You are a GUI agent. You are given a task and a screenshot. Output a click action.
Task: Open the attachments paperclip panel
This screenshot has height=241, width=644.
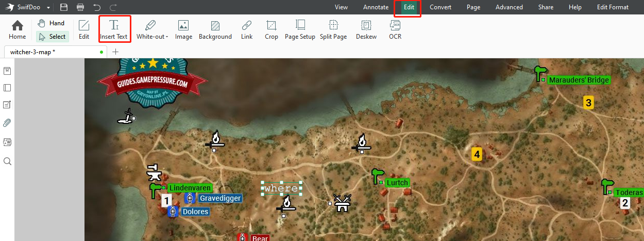7,123
